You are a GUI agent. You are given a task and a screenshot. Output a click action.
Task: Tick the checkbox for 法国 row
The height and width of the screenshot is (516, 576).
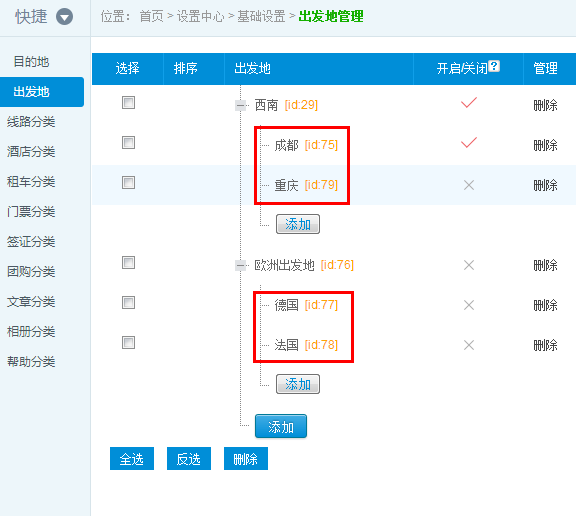128,343
